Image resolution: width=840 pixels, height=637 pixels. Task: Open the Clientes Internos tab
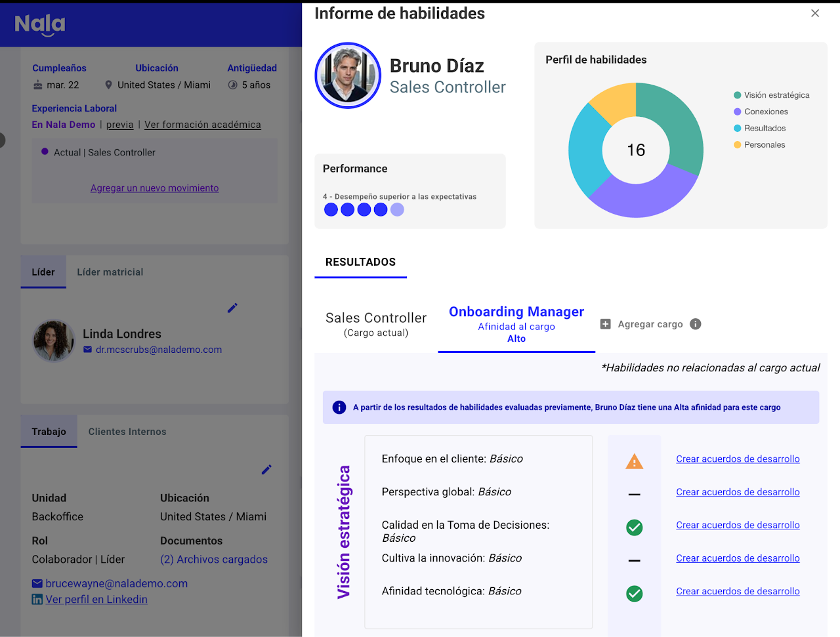[127, 432]
